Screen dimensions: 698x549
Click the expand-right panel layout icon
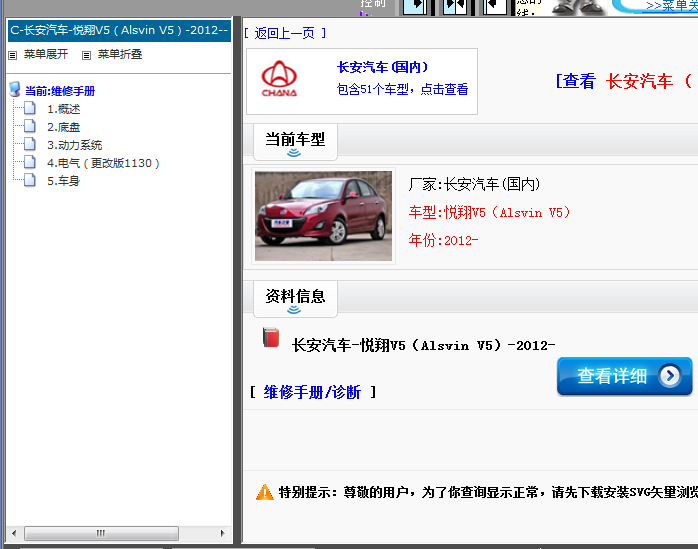pyautogui.click(x=415, y=6)
